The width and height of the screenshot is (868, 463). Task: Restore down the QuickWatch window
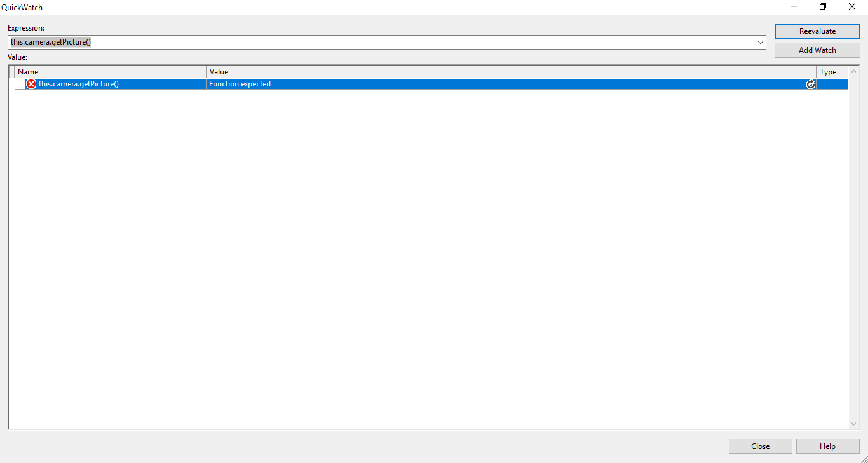point(822,6)
